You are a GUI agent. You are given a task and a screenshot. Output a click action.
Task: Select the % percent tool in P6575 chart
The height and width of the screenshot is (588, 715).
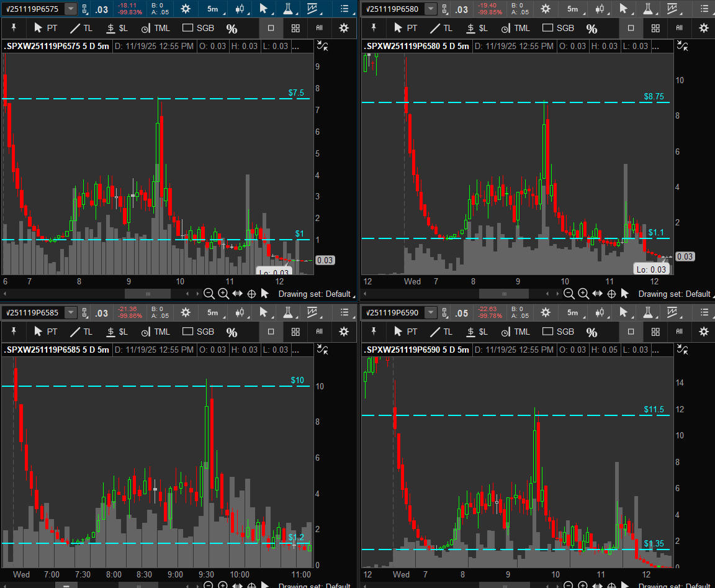click(x=232, y=29)
